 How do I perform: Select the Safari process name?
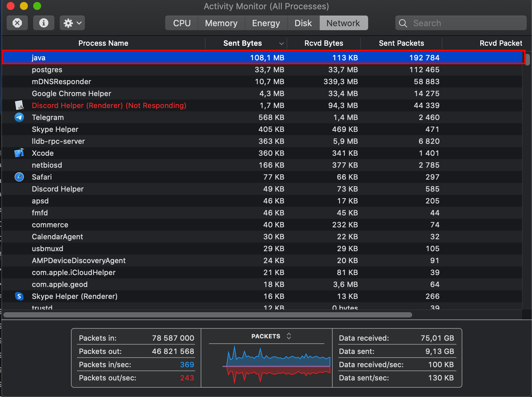coord(42,177)
